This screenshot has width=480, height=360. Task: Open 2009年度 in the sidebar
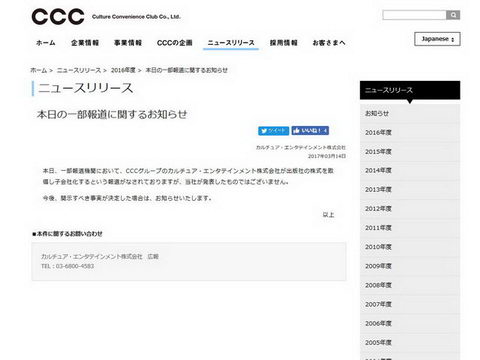(x=410, y=266)
